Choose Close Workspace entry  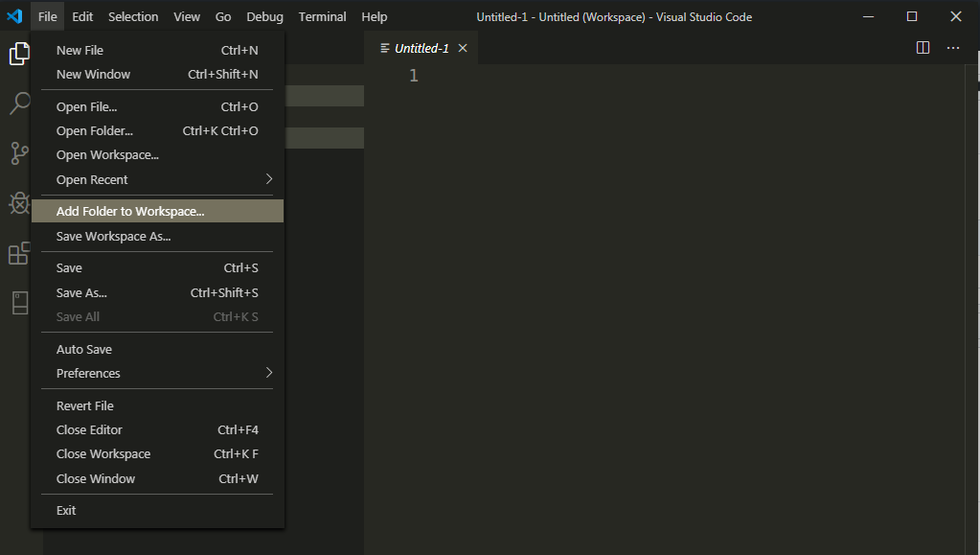[x=157, y=453]
